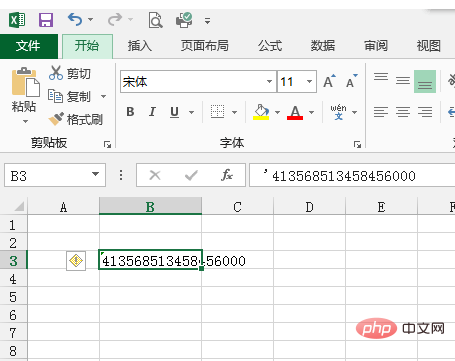Click the Excel application icon

coord(17,20)
